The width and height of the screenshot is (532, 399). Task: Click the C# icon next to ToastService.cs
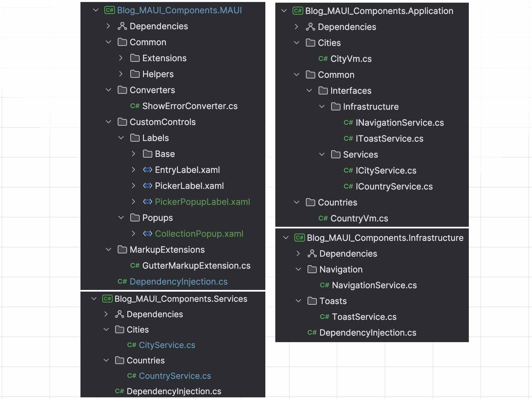click(325, 317)
